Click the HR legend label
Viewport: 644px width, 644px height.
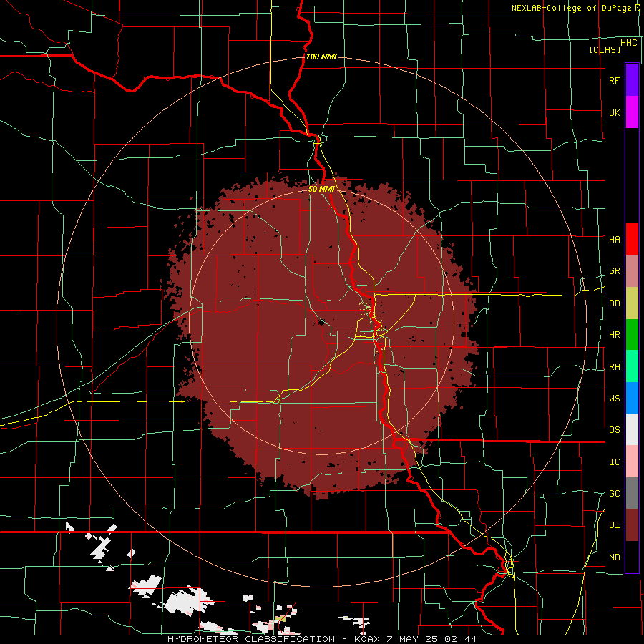point(614,335)
